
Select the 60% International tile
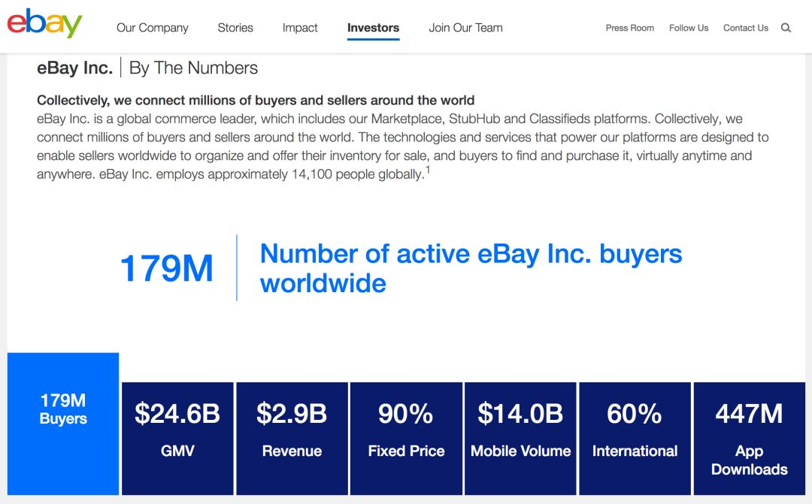[x=635, y=439]
